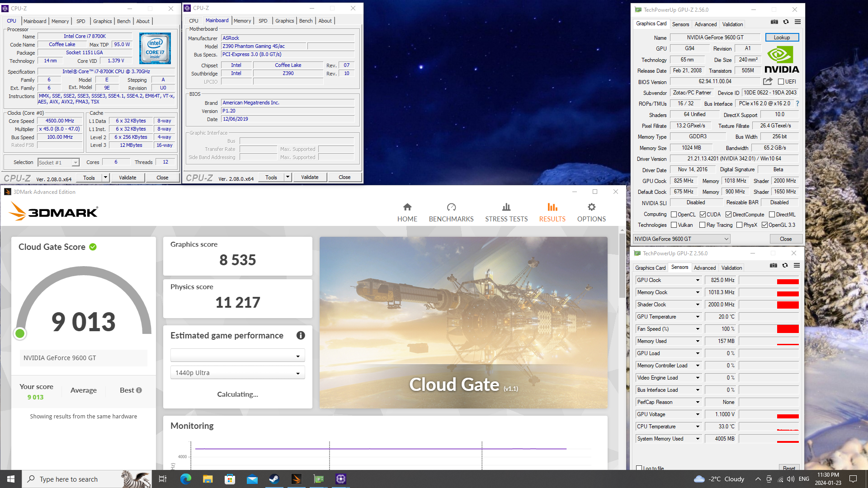The image size is (868, 488).
Task: Open Tools dropdown arrow in Mainboard CPU-Z window
Action: click(288, 177)
